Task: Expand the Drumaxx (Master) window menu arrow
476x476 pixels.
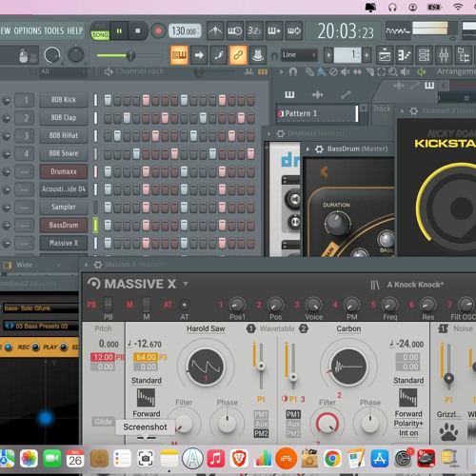Action: point(269,133)
